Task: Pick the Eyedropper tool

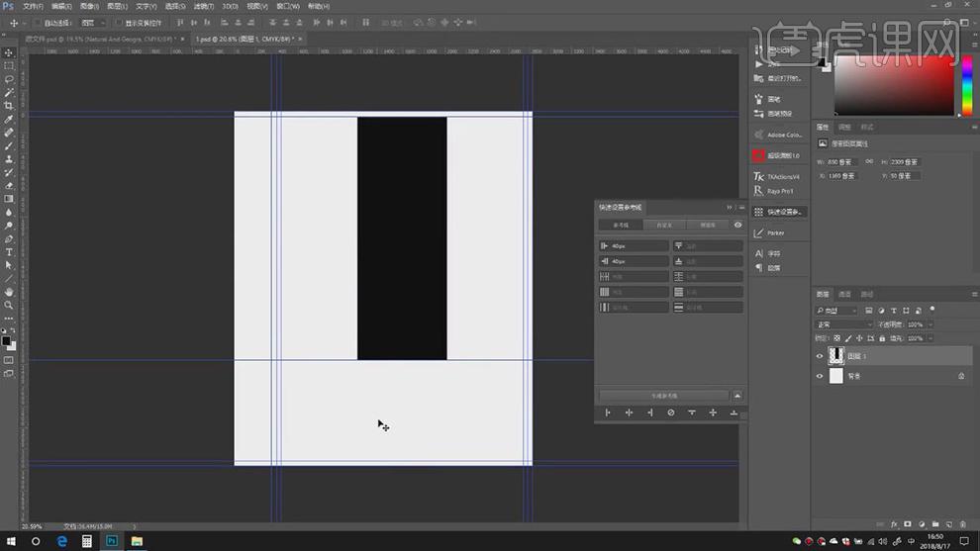Action: click(9, 119)
